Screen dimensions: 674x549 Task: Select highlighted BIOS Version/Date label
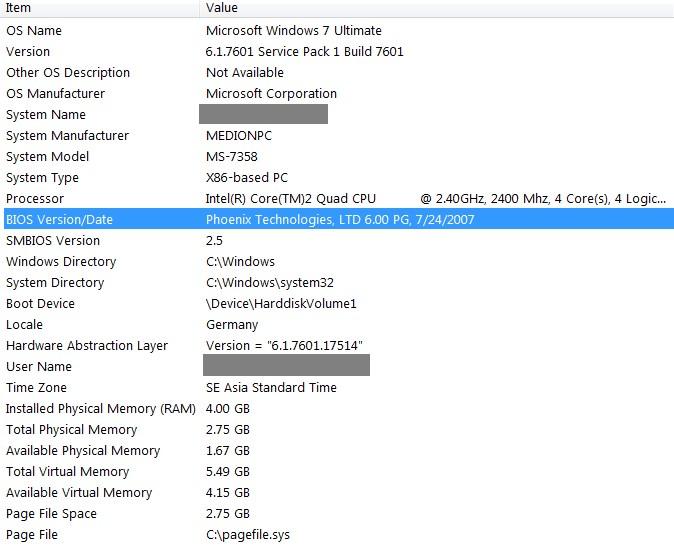(59, 220)
